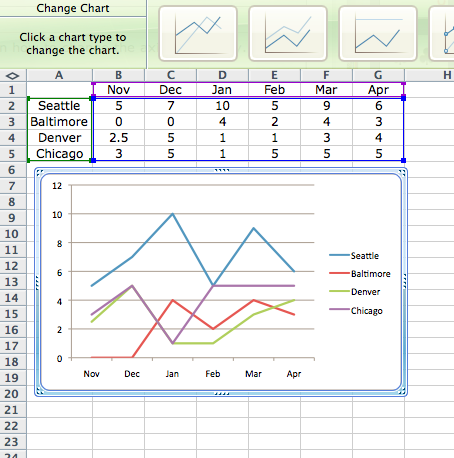
Task: Select column G header
Action: (378, 75)
